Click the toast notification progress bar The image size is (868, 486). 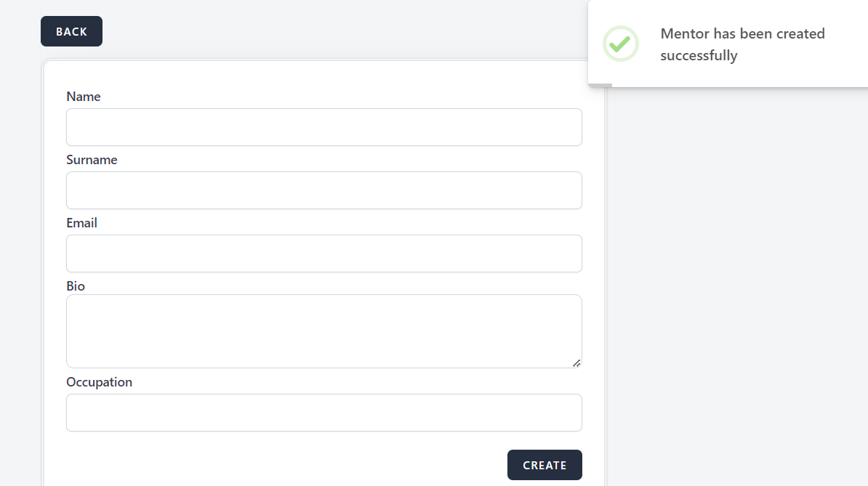(x=600, y=86)
